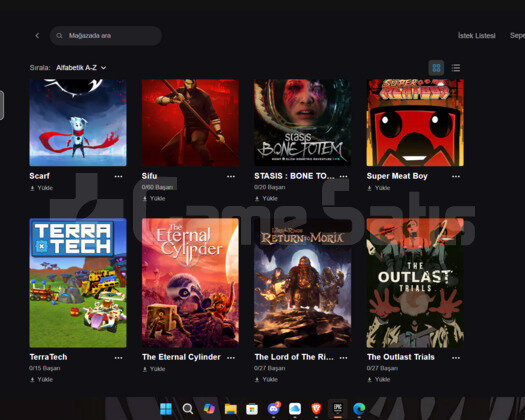This screenshot has width=525, height=420.
Task: Click Yükle under The Outlast Trials
Action: [x=379, y=379]
